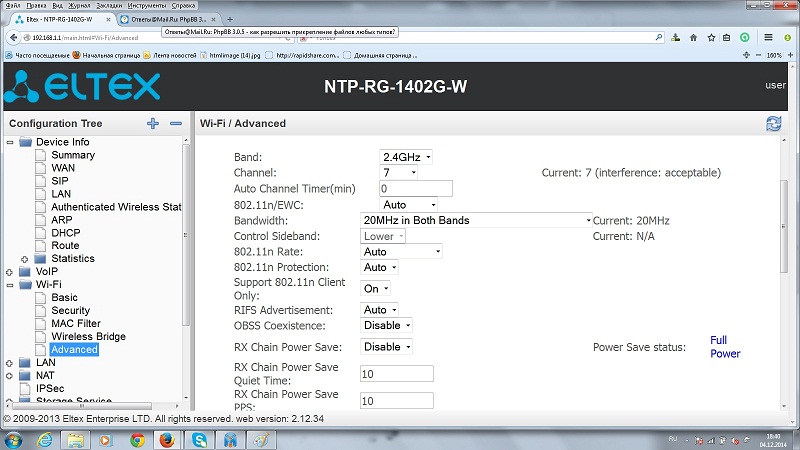Image resolution: width=800 pixels, height=450 pixels.
Task: Go to the browser home page
Action: coord(693,37)
